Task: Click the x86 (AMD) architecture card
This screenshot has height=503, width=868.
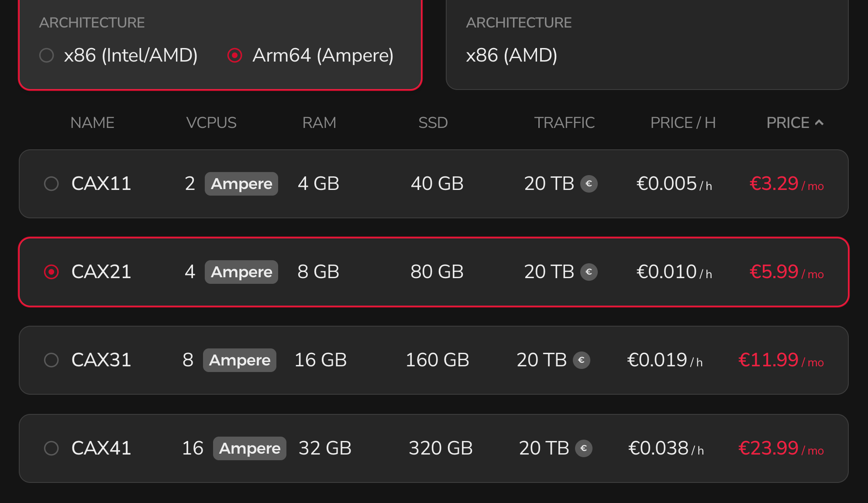Action: coord(647,44)
